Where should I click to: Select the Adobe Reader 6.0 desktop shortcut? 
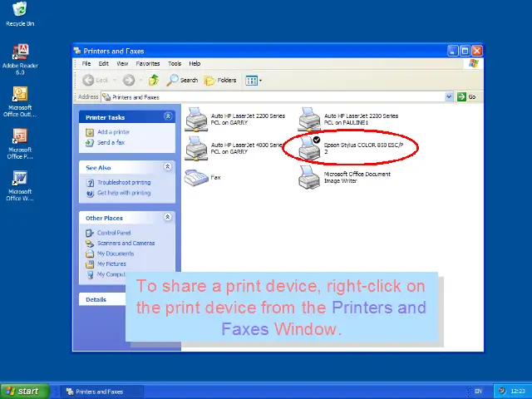point(20,59)
